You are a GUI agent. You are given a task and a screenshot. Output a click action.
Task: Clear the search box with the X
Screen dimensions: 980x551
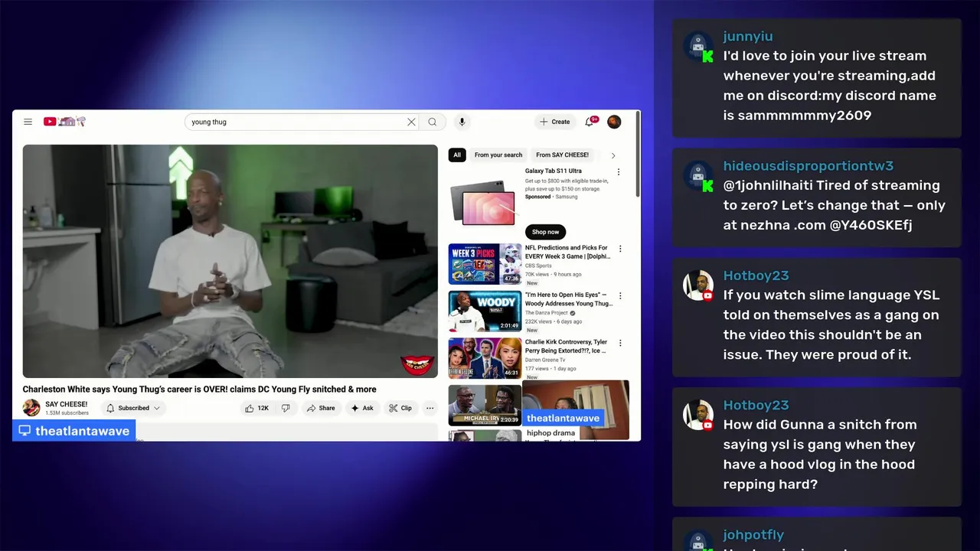411,122
